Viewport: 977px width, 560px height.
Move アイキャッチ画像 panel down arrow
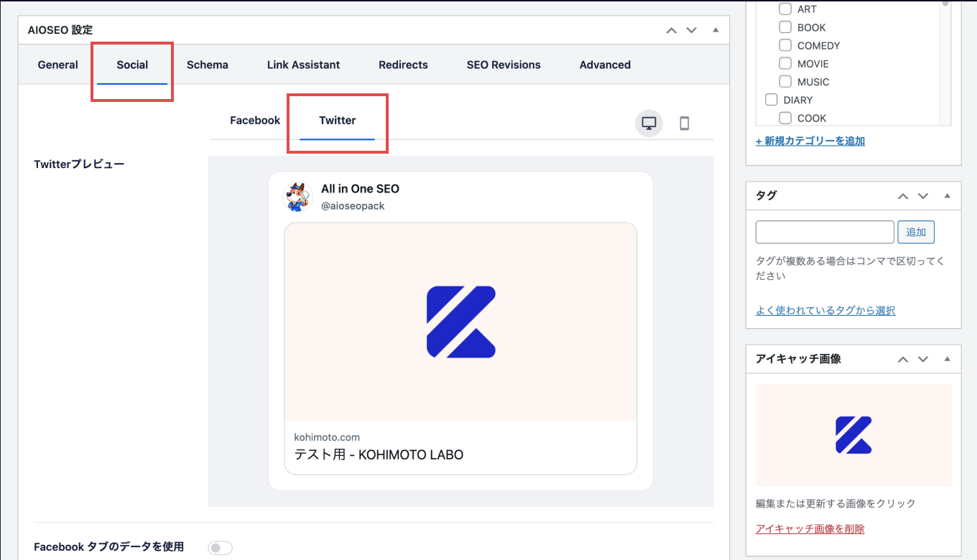click(x=923, y=359)
